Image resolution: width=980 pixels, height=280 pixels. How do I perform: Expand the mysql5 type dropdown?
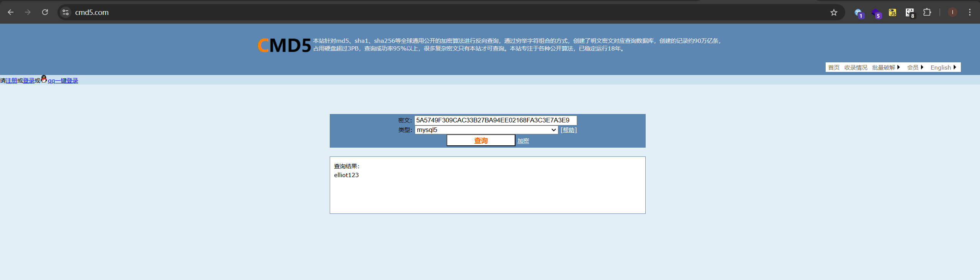tap(486, 130)
